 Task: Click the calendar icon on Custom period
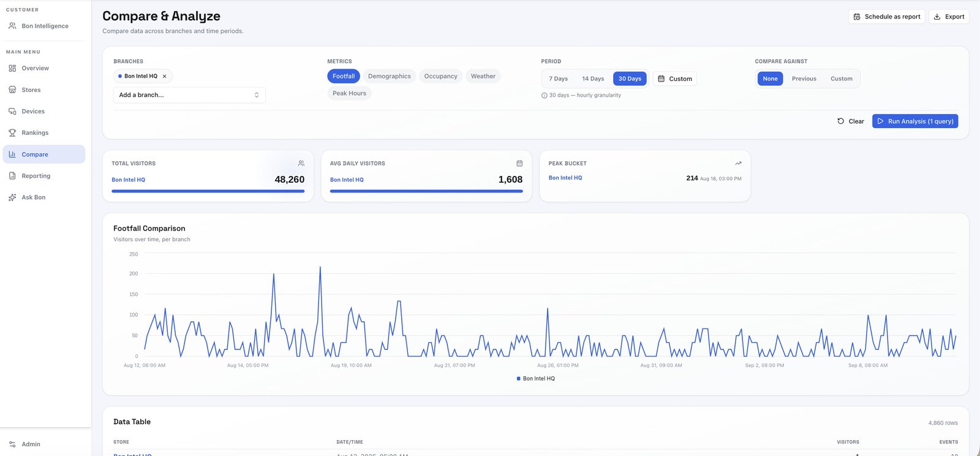[x=661, y=78]
